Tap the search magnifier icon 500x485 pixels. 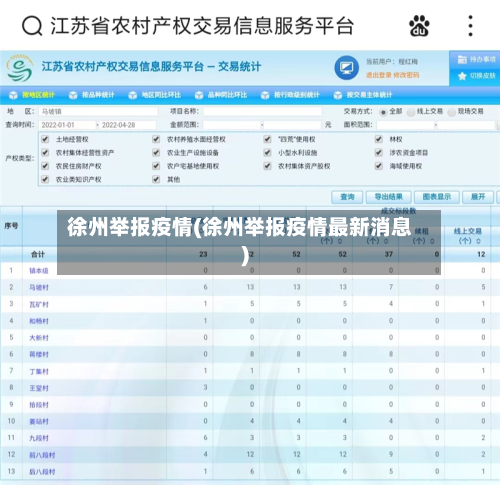coord(32,26)
